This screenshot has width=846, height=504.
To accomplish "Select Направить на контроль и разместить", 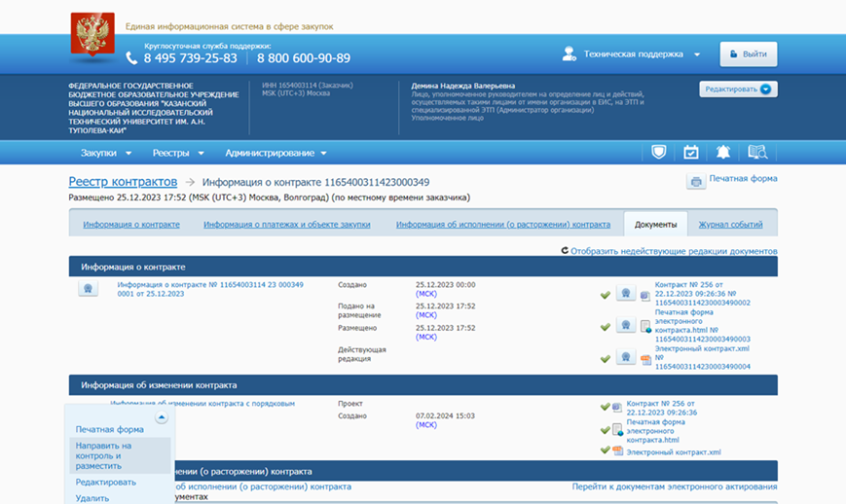I will click(x=104, y=455).
